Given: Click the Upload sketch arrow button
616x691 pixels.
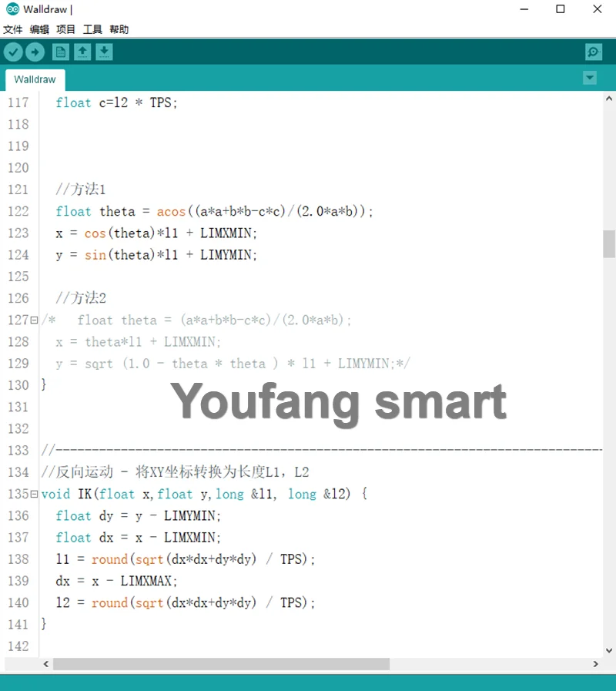Looking at the screenshot, I should [35, 52].
